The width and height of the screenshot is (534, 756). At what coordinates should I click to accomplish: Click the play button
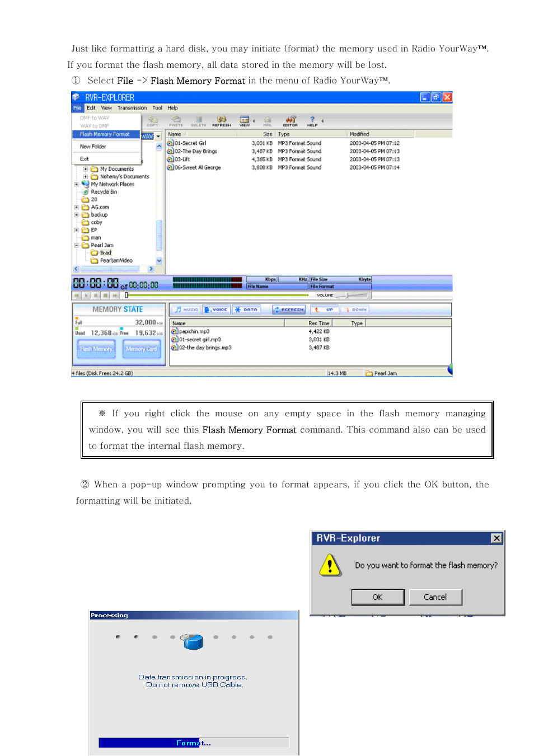click(86, 295)
